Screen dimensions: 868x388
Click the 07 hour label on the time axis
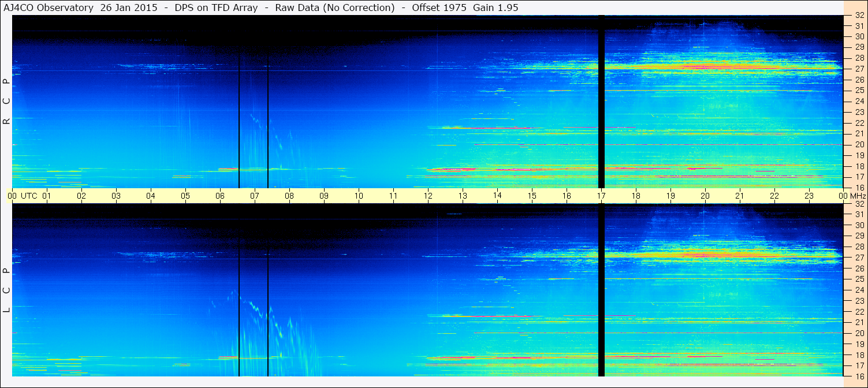(255, 196)
